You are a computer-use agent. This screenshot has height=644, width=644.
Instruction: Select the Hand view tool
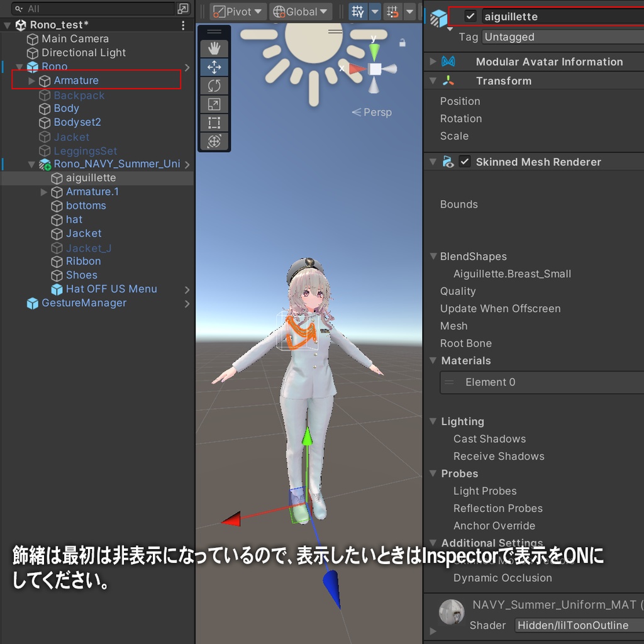pos(214,49)
